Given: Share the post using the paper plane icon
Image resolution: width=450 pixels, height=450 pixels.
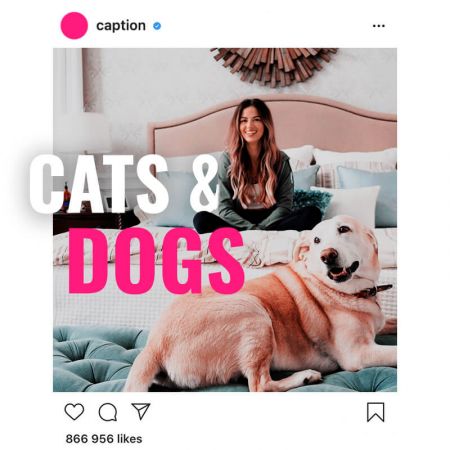Looking at the screenshot, I should [141, 411].
